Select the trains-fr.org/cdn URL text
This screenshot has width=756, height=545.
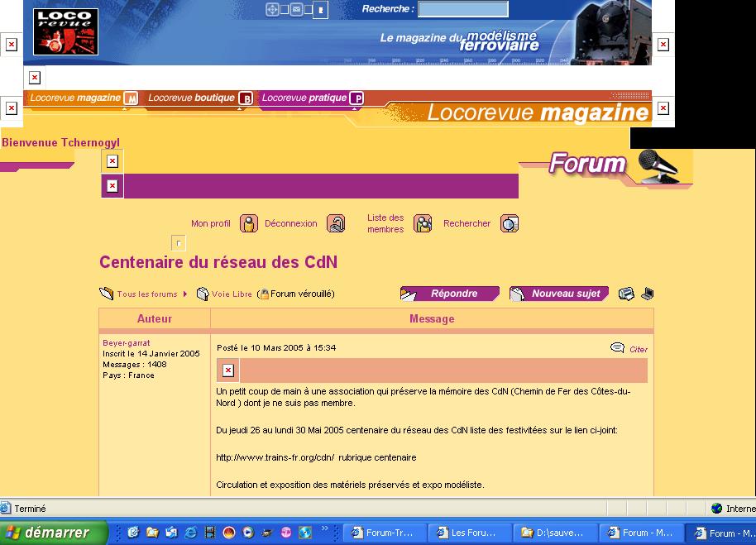tap(275, 457)
